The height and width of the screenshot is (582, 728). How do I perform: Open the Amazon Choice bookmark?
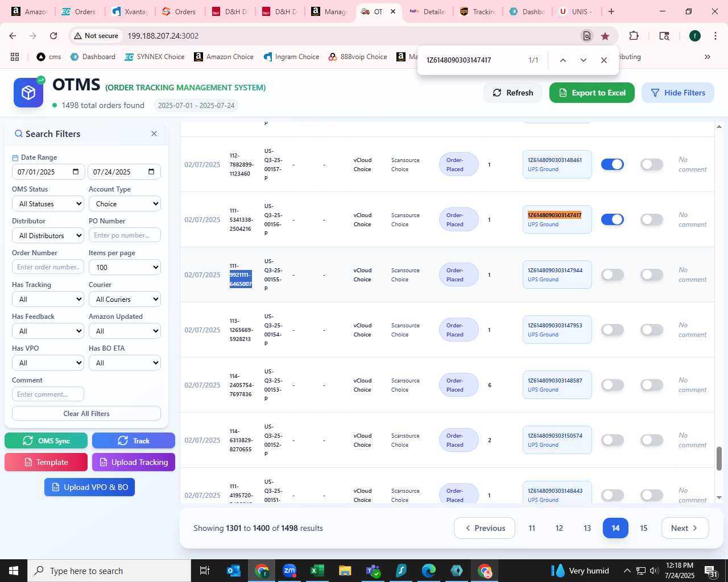[224, 57]
